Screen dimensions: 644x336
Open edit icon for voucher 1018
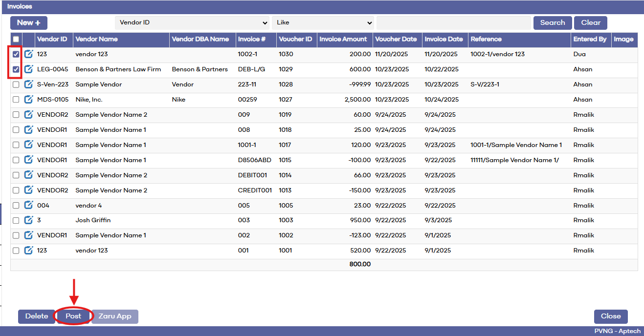(x=29, y=130)
